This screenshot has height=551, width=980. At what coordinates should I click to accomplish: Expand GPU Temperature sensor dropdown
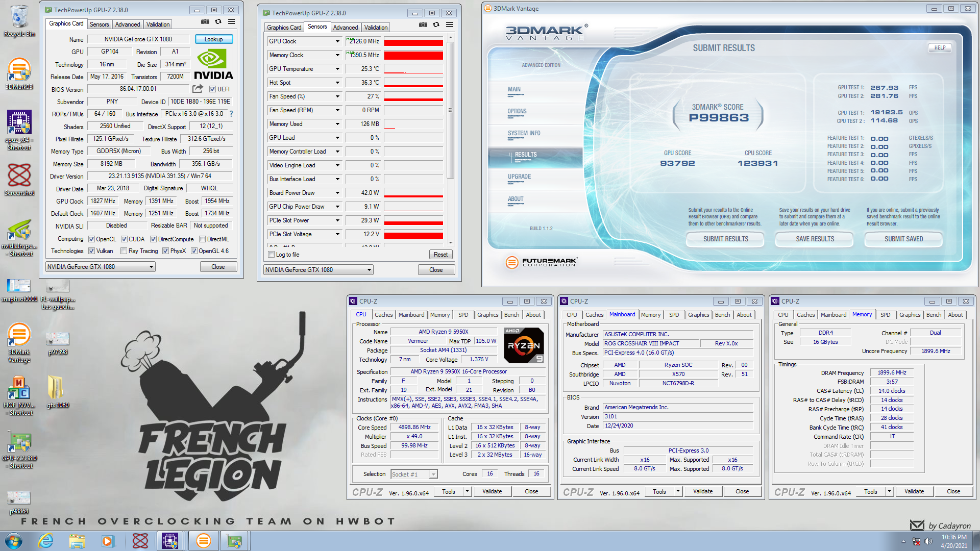pos(337,69)
